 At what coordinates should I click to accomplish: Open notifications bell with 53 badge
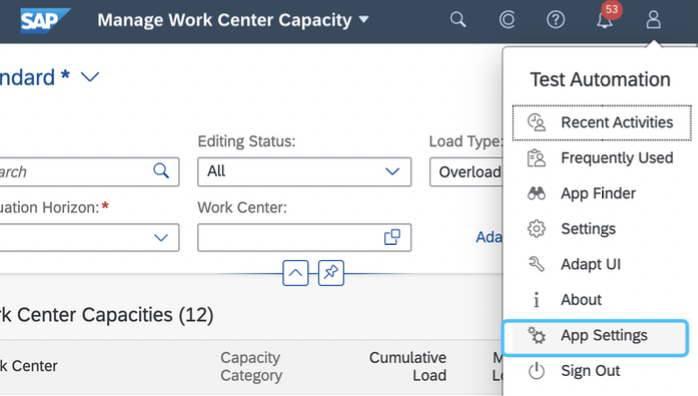pyautogui.click(x=605, y=20)
